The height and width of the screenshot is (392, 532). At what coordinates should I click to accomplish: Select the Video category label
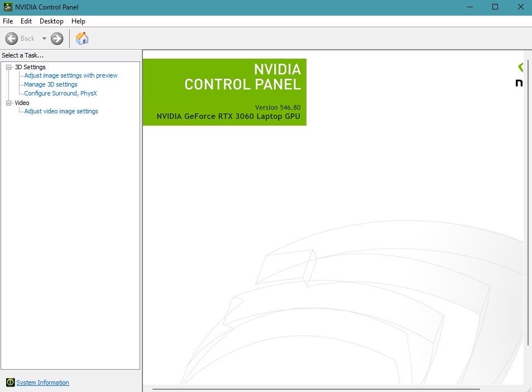22,103
